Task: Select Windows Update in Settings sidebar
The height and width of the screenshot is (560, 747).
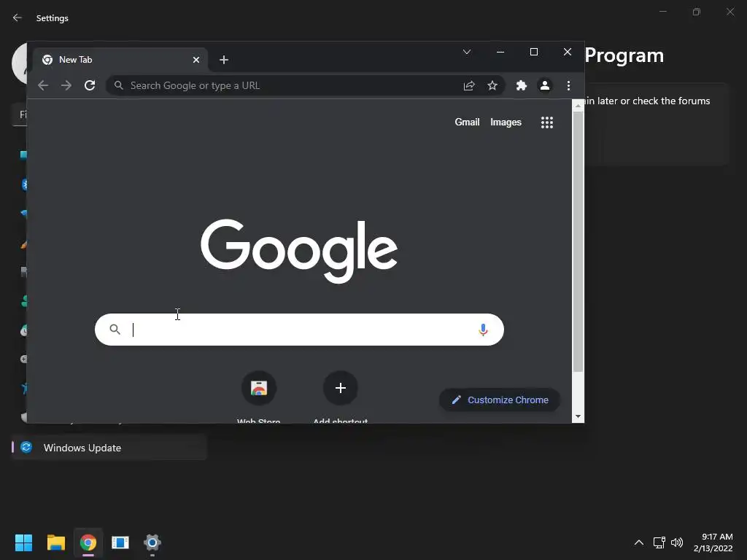Action: coord(109,448)
